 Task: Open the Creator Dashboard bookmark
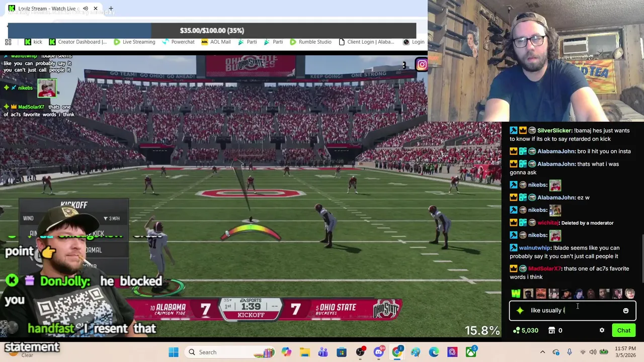77,42
